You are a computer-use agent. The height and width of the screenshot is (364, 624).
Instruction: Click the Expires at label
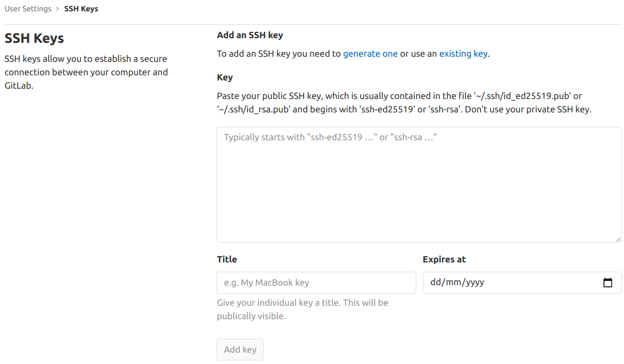point(445,259)
